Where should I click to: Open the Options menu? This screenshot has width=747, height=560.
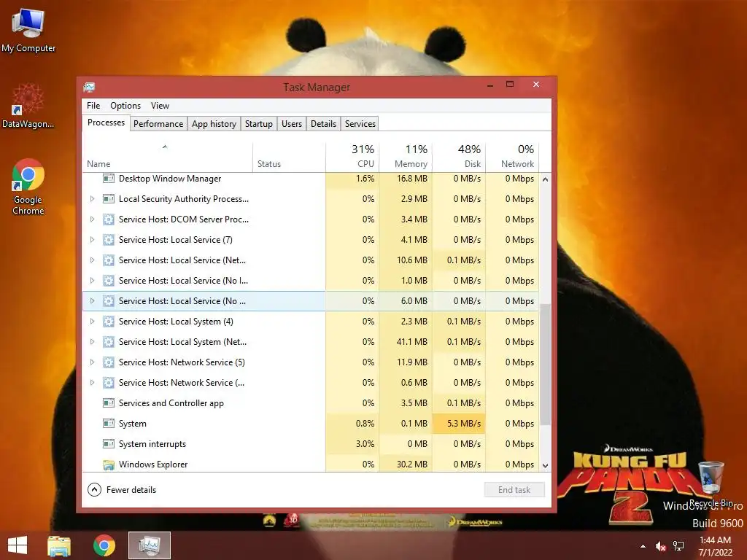[x=125, y=106]
